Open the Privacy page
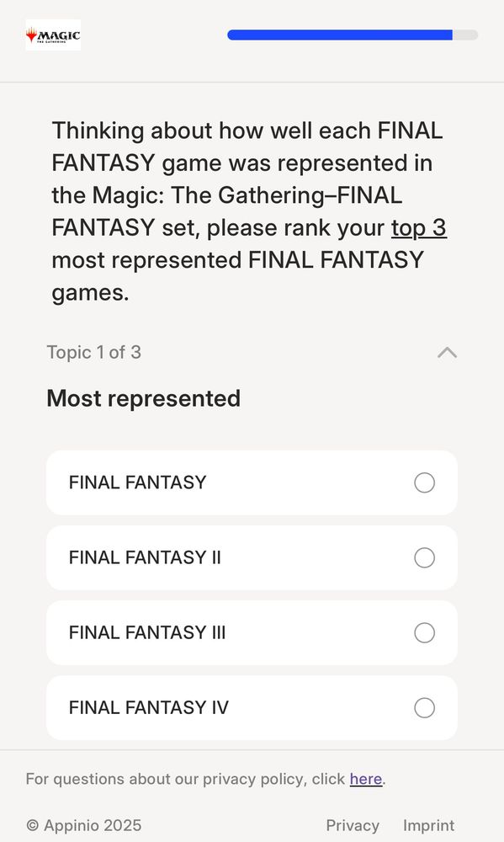 (353, 825)
